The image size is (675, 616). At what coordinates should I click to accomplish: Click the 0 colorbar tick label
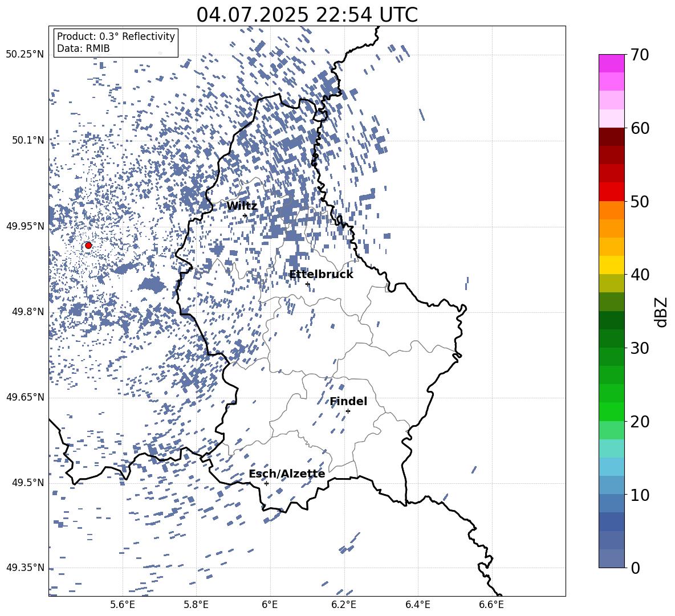point(636,568)
